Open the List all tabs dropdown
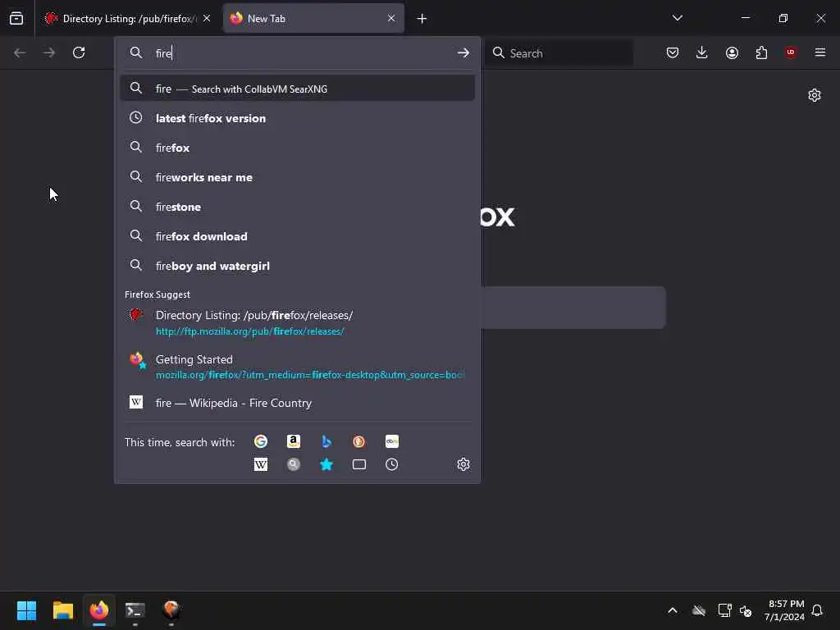 click(677, 18)
